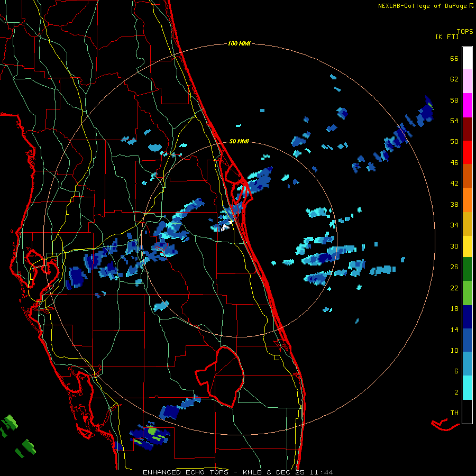Screen dimensions: 476x476
Task: Click the 50 NMI range ring label
Action: [x=239, y=141]
